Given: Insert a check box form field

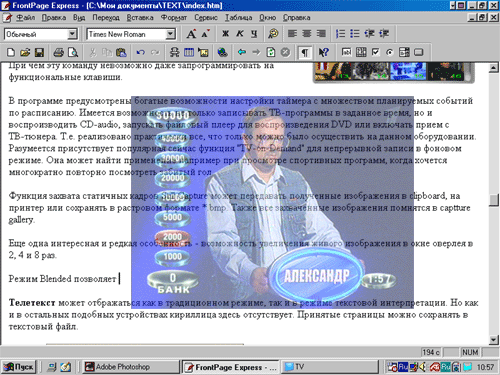Looking at the screenshot, I should click(x=375, y=52).
